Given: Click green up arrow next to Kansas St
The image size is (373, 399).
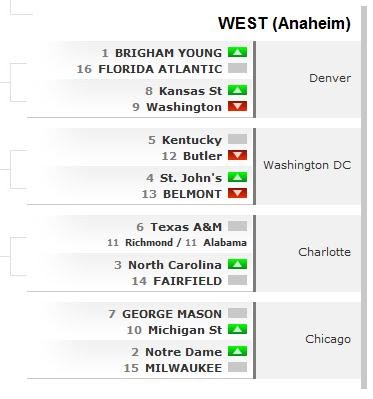Looking at the screenshot, I should [237, 90].
